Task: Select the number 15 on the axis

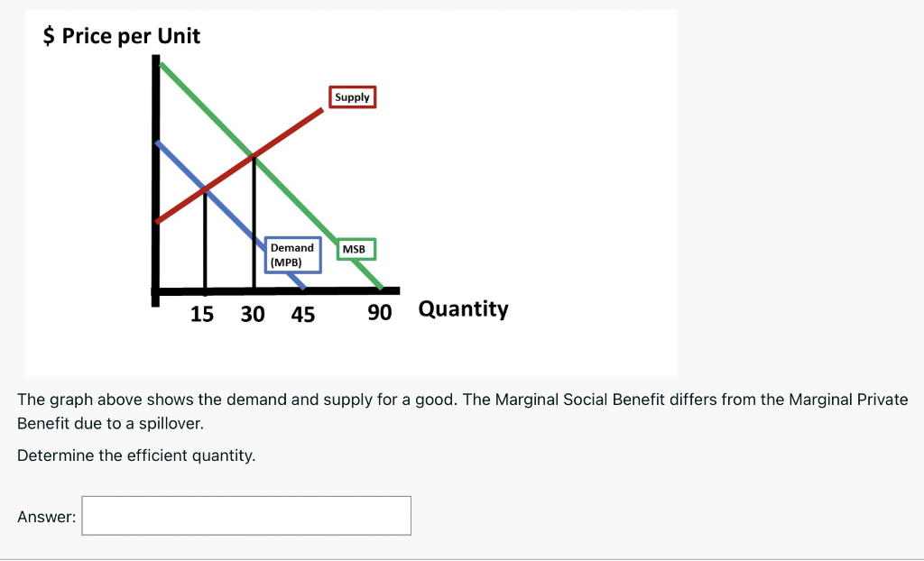Action: click(x=203, y=315)
